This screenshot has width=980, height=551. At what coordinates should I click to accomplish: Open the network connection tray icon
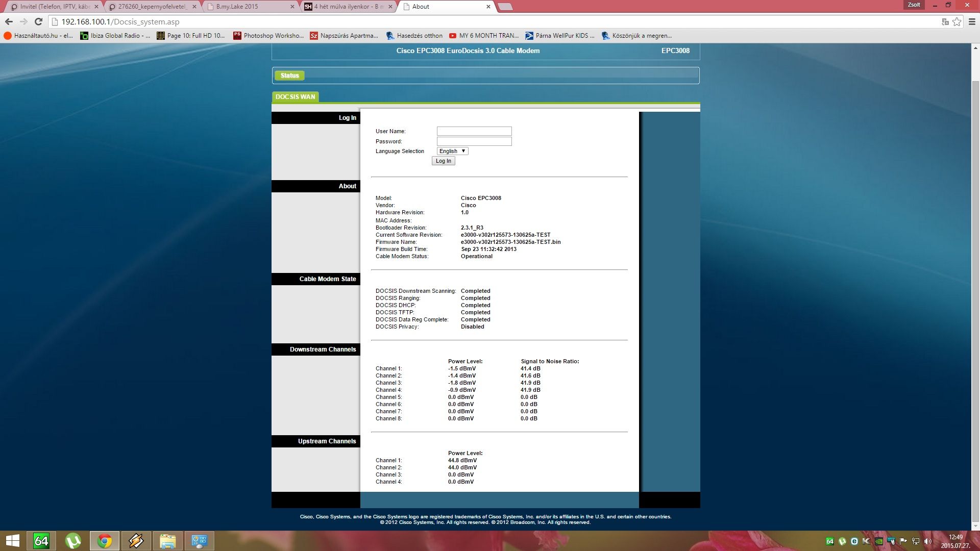(916, 541)
